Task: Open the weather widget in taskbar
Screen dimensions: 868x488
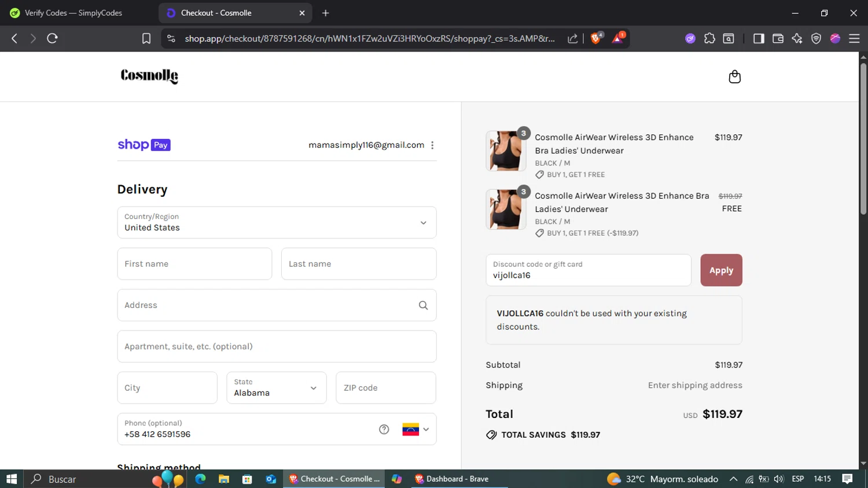Action: [x=663, y=479]
